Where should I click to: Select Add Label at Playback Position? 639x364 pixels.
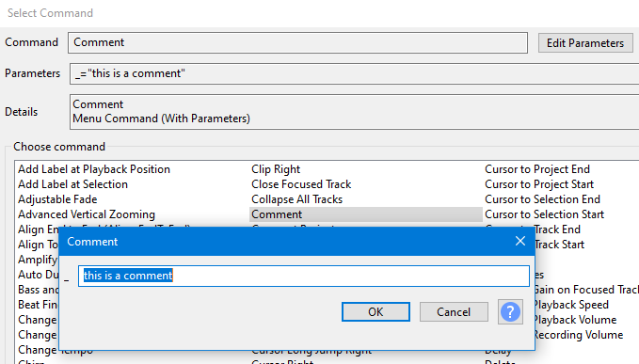(x=94, y=169)
